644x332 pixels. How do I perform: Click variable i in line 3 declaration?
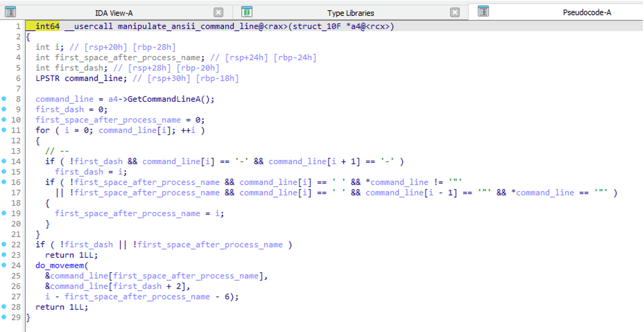click(x=58, y=47)
